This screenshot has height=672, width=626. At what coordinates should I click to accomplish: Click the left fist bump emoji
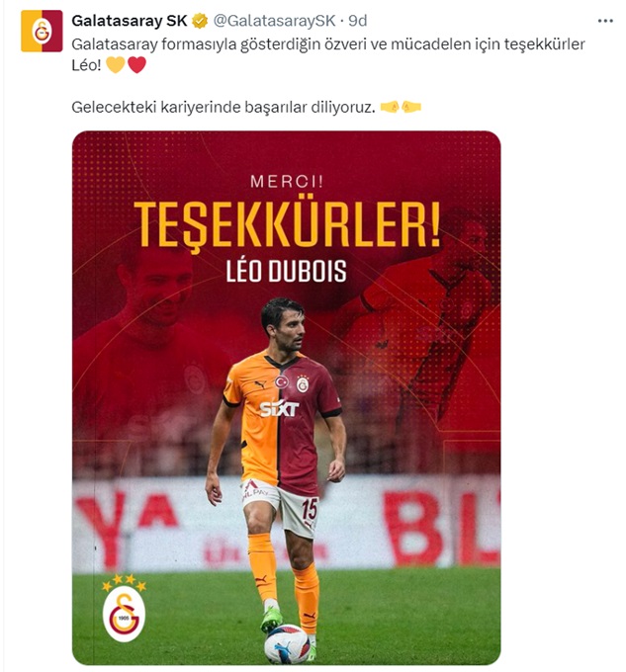[x=390, y=107]
